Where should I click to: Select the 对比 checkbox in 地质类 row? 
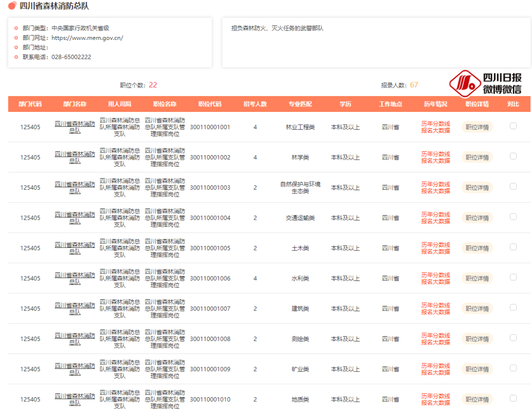[x=513, y=398]
